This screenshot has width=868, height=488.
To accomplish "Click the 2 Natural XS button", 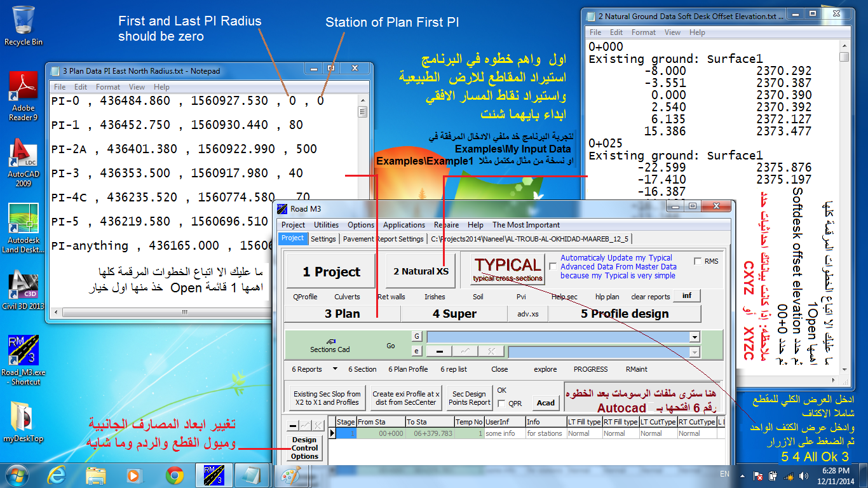I will 421,271.
